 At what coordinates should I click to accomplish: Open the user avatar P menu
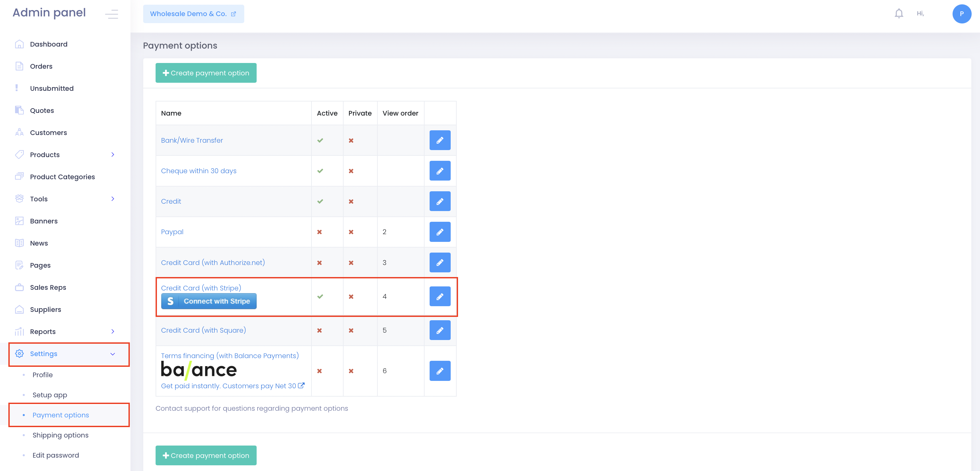click(961, 14)
